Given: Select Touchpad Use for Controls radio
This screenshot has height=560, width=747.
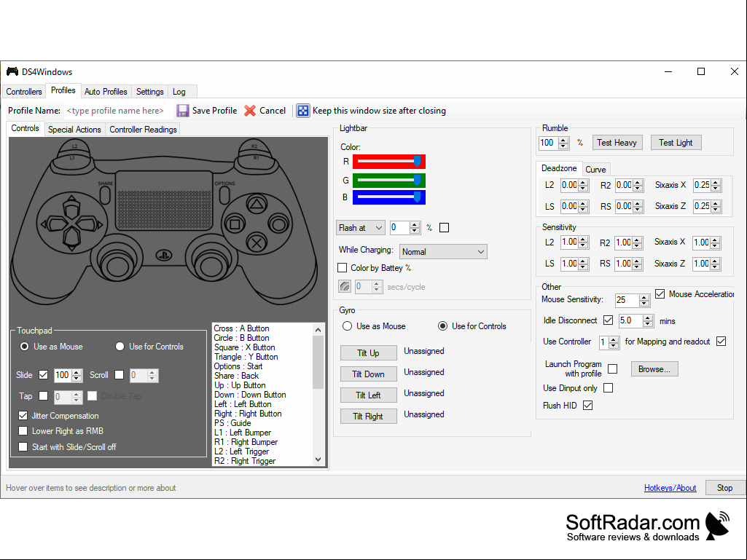Looking at the screenshot, I should [x=120, y=347].
